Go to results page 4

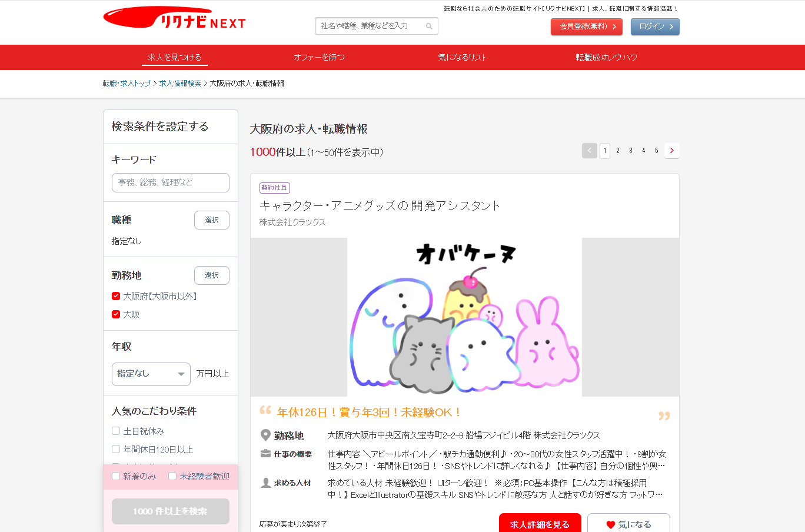click(644, 151)
